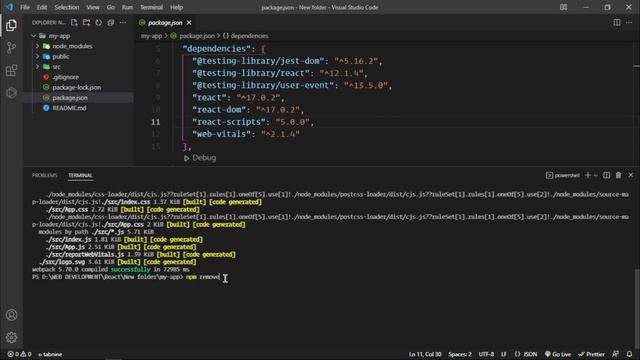This screenshot has height=360, width=640.
Task: Open the Extensions view
Action: pyautogui.click(x=11, y=70)
